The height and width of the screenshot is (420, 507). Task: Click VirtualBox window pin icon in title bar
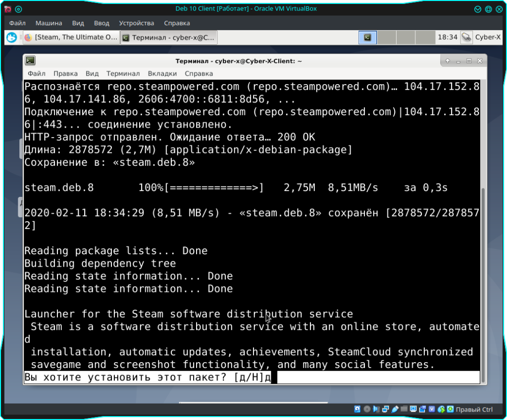click(18, 9)
